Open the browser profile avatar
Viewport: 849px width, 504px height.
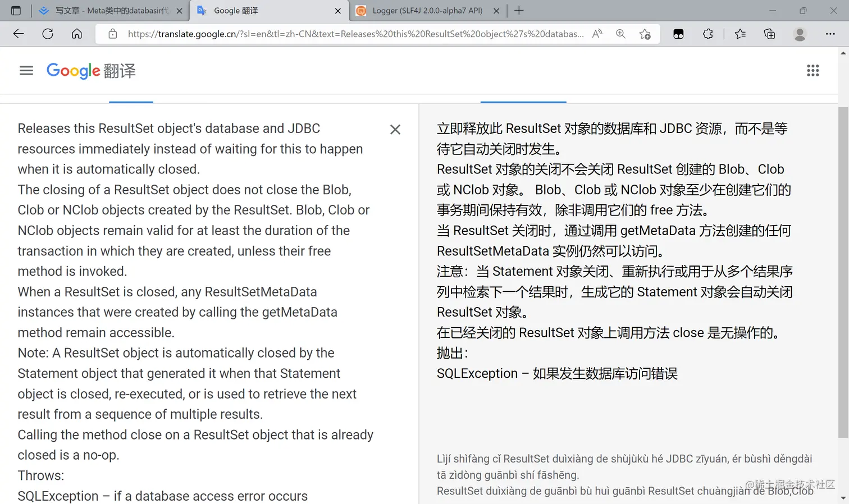800,34
